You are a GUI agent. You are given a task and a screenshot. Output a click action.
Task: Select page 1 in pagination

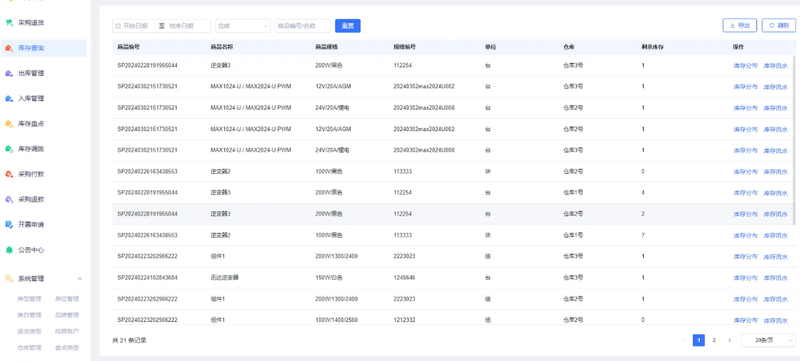[x=698, y=340]
